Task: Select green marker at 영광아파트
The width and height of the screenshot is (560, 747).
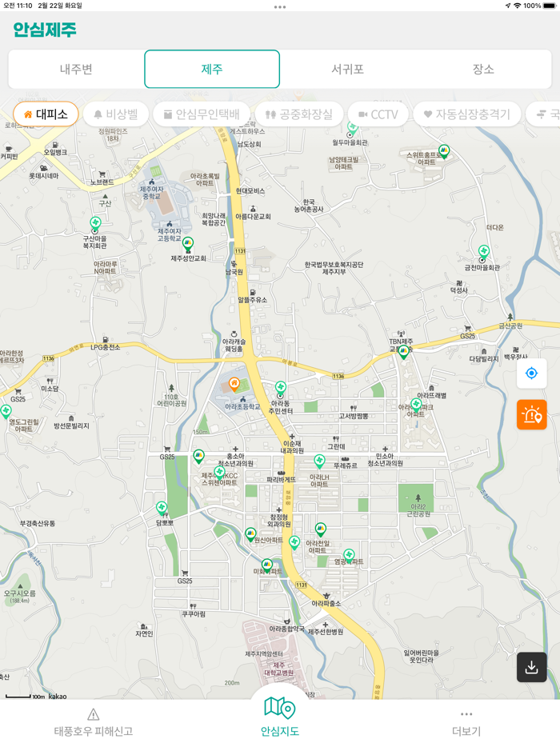Action: [349, 556]
